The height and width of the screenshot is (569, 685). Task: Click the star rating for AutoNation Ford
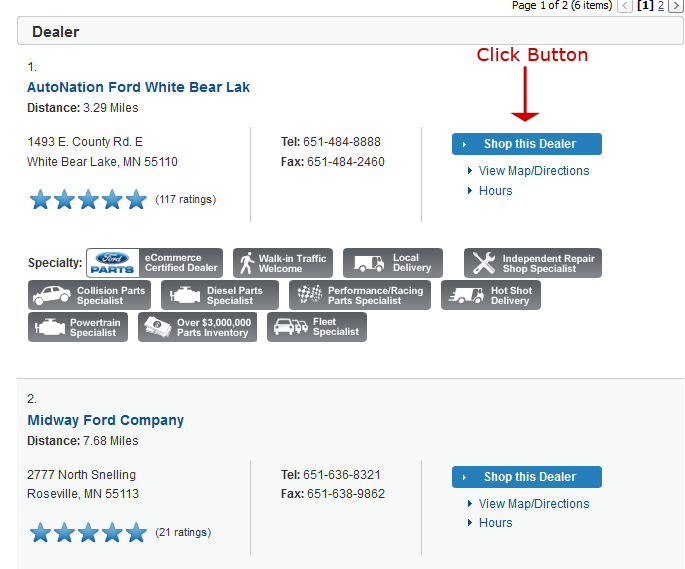(x=88, y=199)
